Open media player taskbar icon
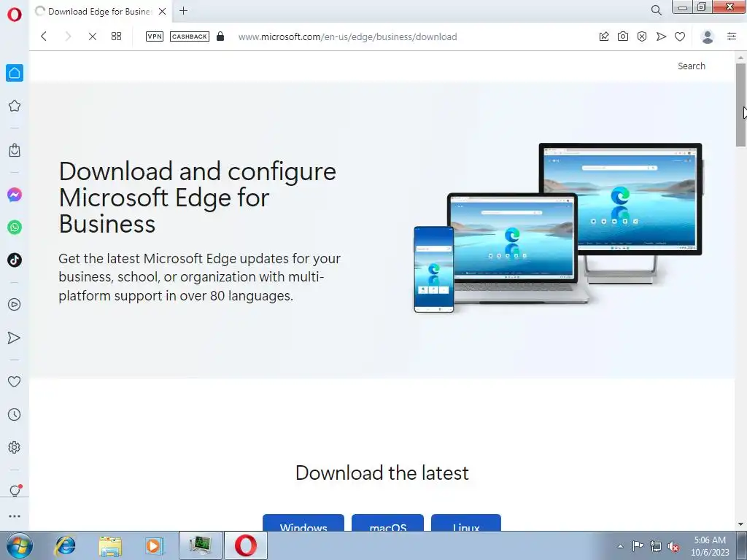 pos(154,545)
